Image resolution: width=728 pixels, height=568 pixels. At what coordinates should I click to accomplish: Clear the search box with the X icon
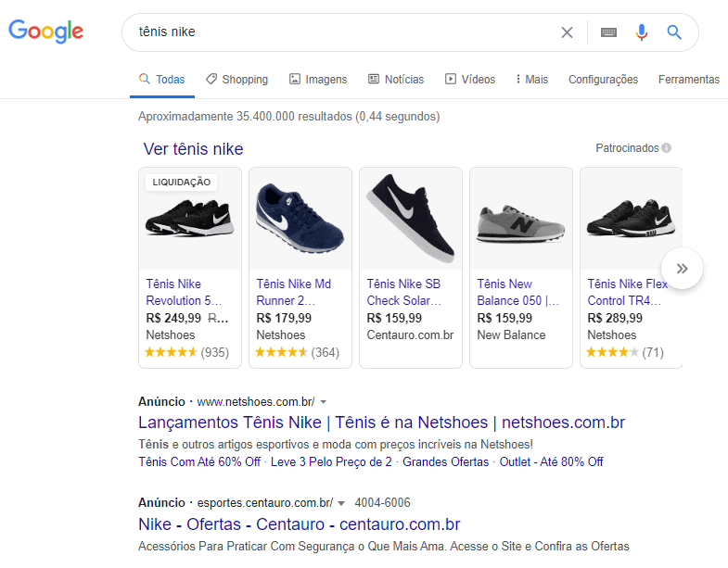(x=567, y=32)
